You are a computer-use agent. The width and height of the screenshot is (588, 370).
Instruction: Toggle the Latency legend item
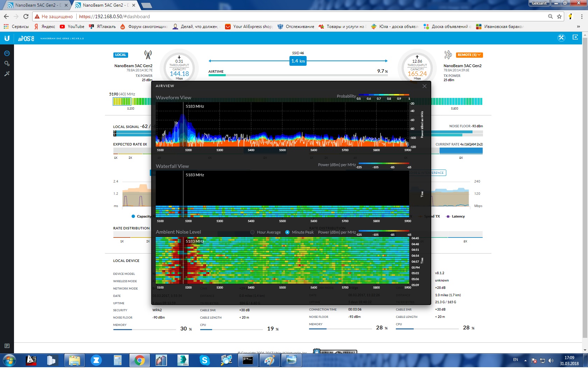coord(455,216)
